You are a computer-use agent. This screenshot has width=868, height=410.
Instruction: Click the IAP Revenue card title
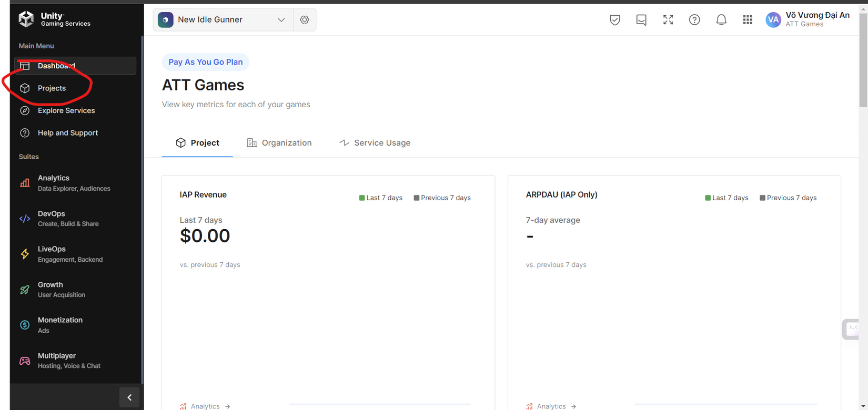tap(203, 194)
